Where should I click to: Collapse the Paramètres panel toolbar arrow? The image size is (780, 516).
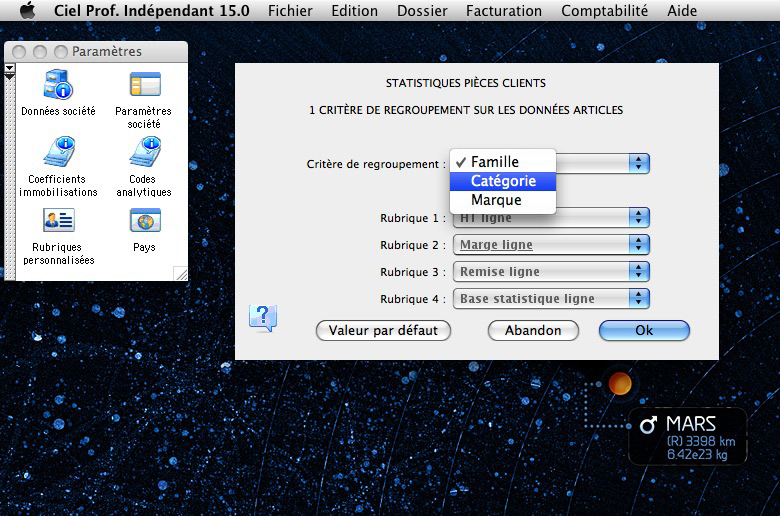(x=9, y=68)
